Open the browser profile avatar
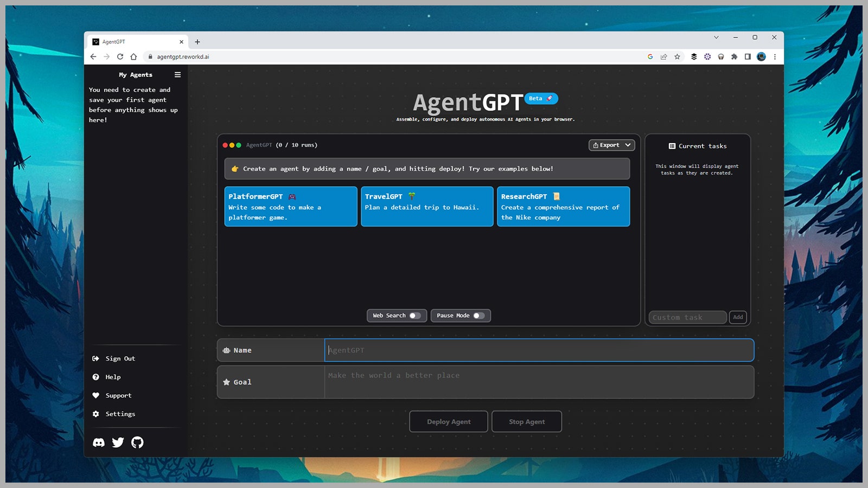 click(761, 56)
